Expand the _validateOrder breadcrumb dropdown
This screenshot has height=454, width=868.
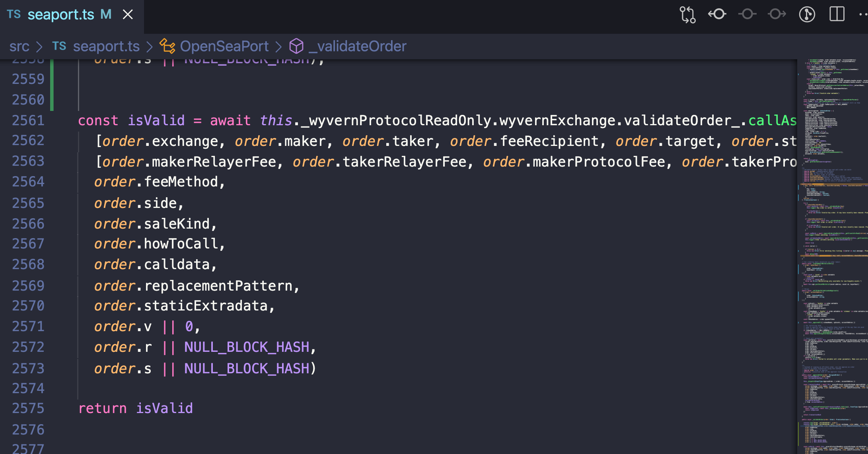(357, 46)
